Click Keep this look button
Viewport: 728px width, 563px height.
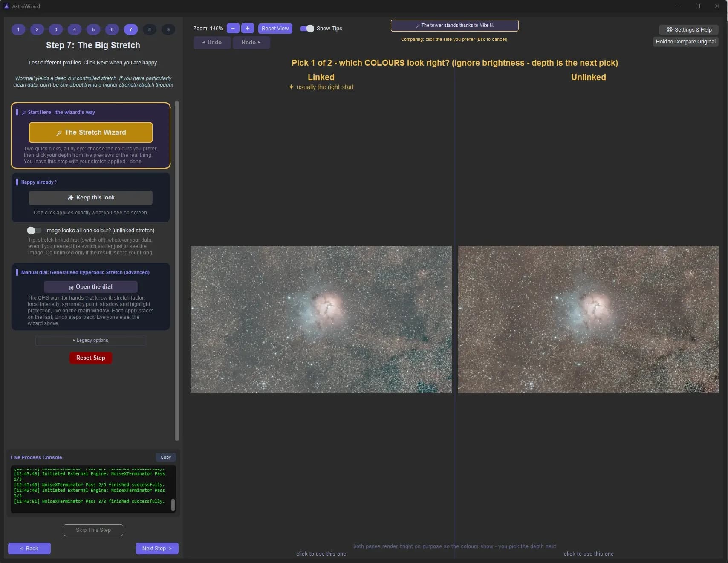[x=91, y=197]
